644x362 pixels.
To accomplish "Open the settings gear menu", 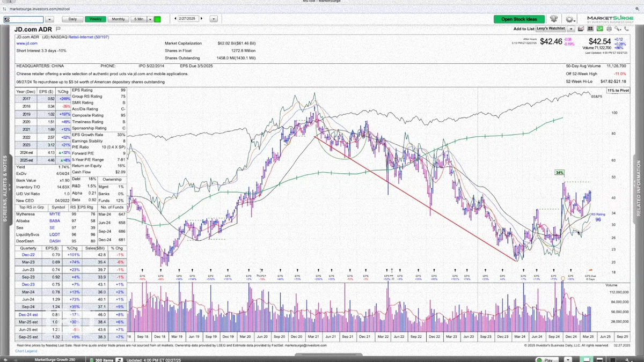I will [570, 19].
